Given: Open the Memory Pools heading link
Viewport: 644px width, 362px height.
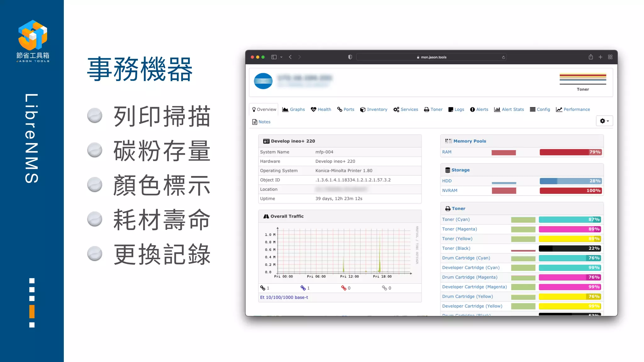Looking at the screenshot, I should coord(469,141).
